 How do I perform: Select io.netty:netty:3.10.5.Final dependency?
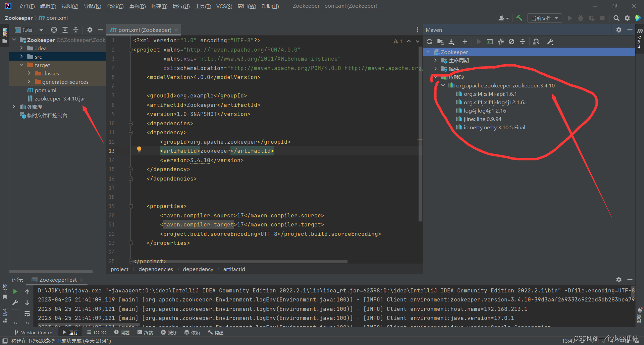pyautogui.click(x=491, y=127)
